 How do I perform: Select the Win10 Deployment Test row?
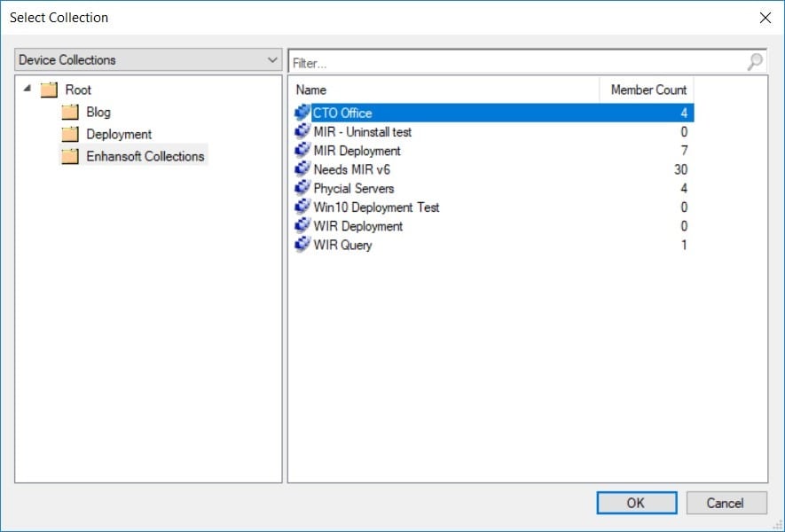(494, 207)
